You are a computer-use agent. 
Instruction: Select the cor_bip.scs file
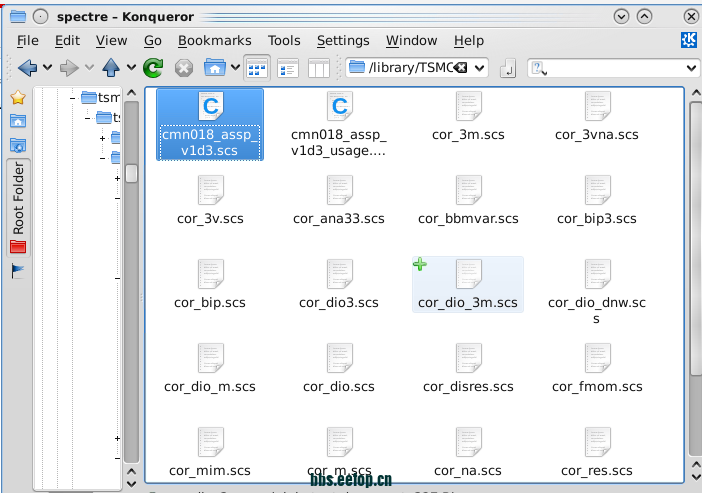pyautogui.click(x=210, y=285)
